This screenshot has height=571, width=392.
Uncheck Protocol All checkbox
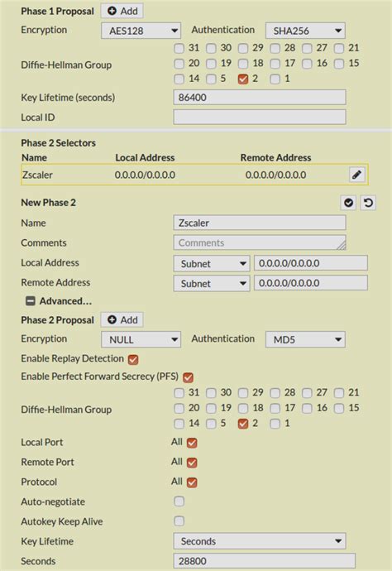(192, 482)
